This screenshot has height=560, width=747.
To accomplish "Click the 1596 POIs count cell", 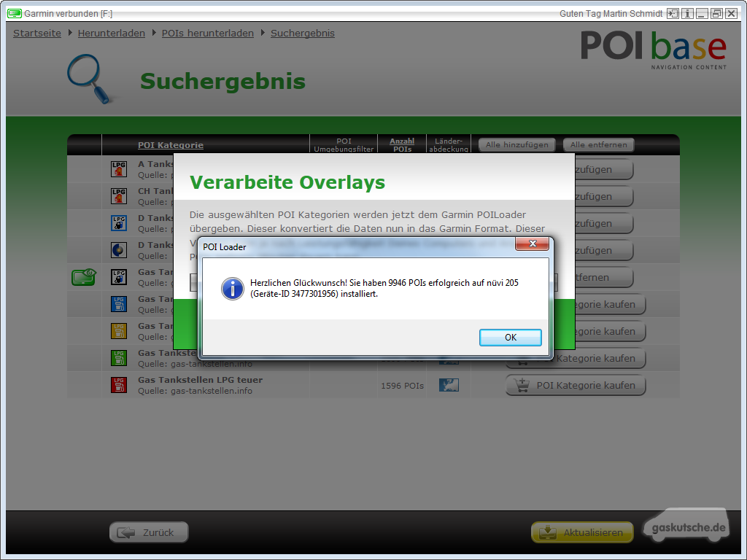I will pos(402,386).
